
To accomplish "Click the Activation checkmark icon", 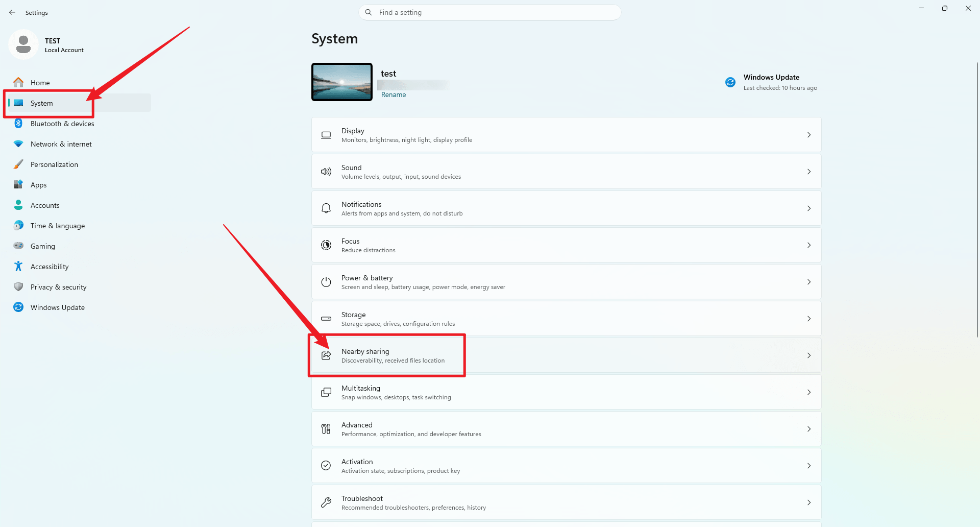I will [326, 466].
